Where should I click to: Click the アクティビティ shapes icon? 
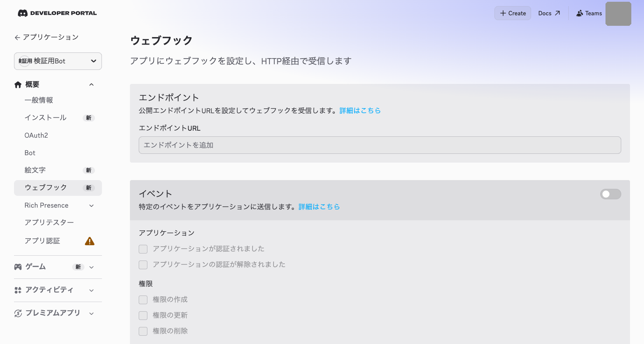[x=18, y=290]
